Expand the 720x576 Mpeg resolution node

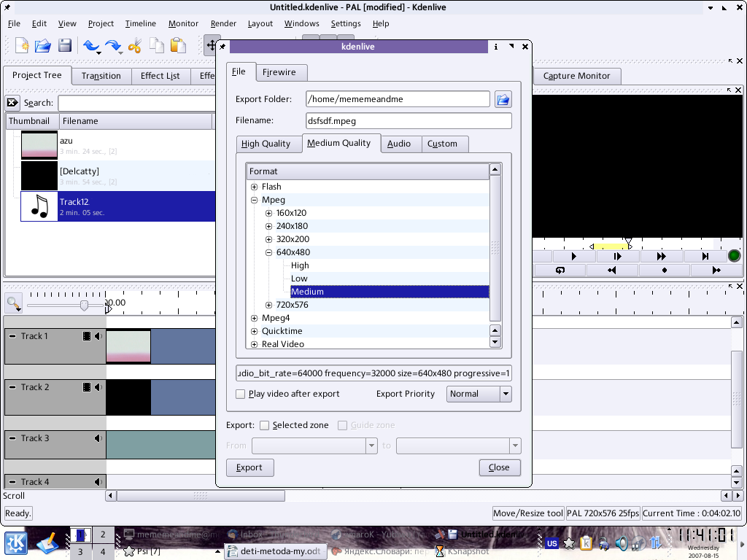pyautogui.click(x=269, y=305)
